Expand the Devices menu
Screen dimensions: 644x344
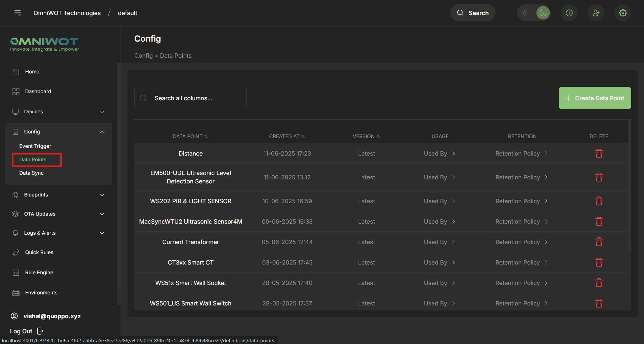pos(102,111)
